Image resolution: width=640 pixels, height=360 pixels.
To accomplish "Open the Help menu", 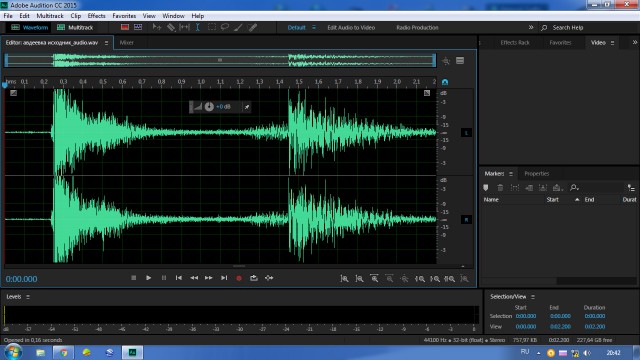I will 198,16.
